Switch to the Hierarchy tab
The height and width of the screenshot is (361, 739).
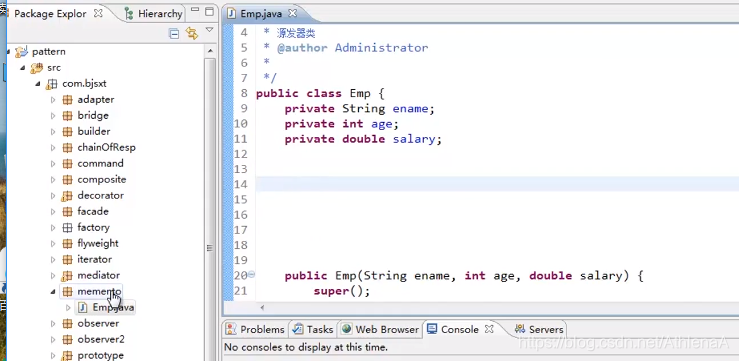[x=154, y=14]
